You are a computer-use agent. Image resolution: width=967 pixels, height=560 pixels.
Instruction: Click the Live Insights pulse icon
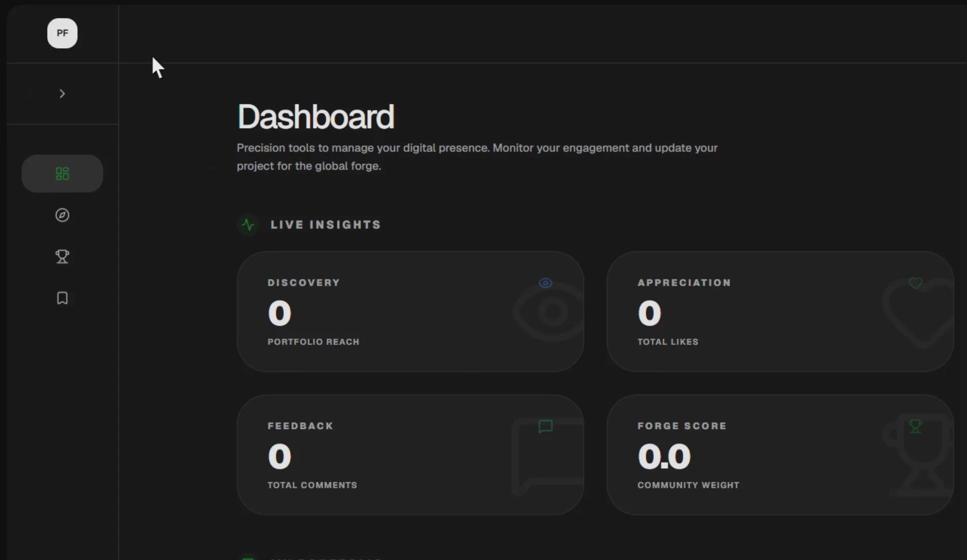[x=248, y=225]
